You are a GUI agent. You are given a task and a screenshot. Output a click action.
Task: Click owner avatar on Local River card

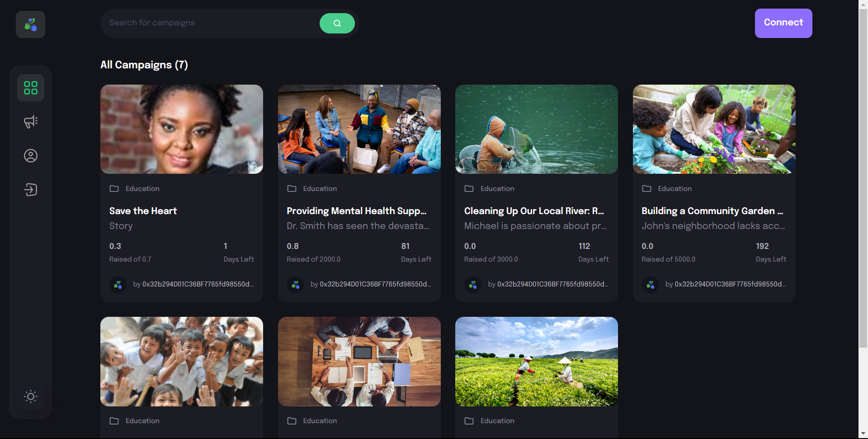tap(473, 285)
